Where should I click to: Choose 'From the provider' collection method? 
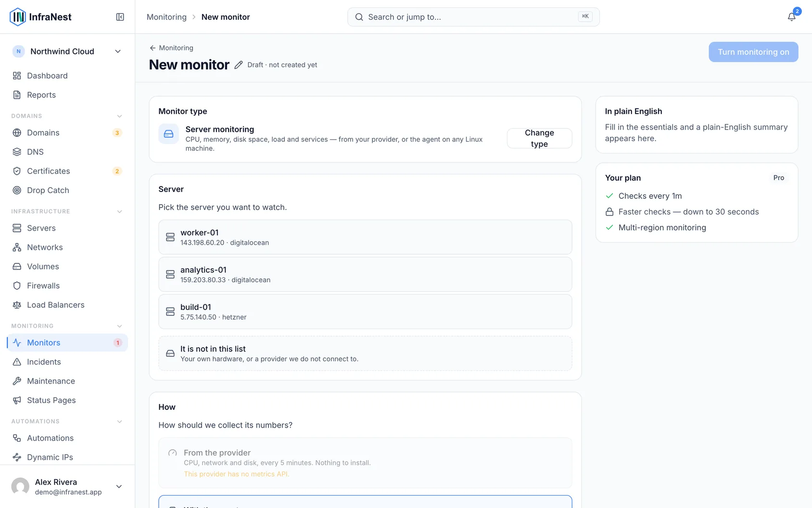(365, 463)
